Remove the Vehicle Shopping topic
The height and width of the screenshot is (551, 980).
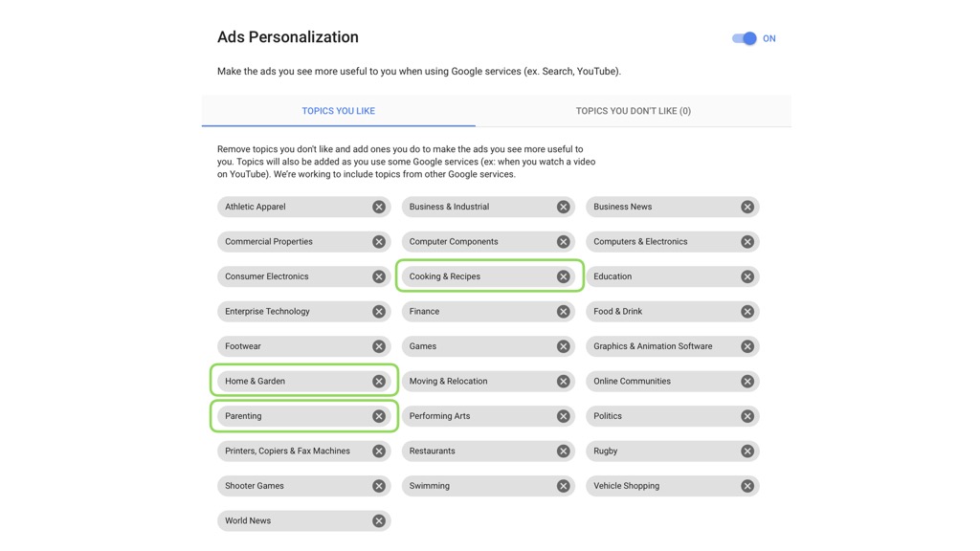pyautogui.click(x=747, y=486)
